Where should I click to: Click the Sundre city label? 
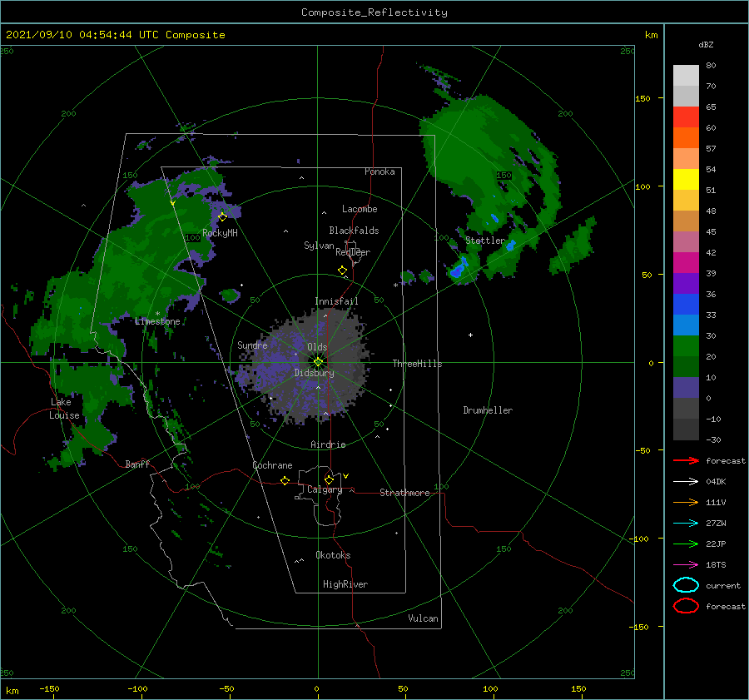pos(252,345)
